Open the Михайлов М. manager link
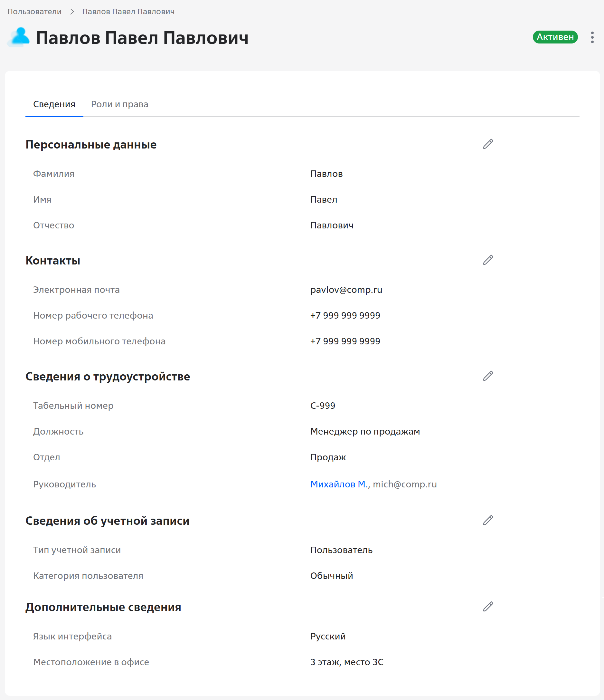The image size is (604, 700). click(339, 484)
